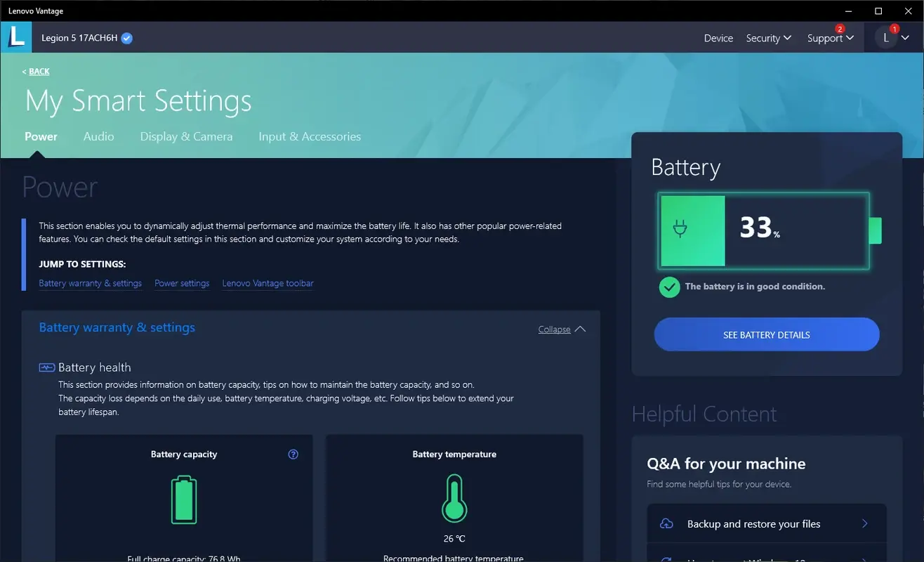The width and height of the screenshot is (924, 562).
Task: Click the BACK link
Action: [35, 71]
